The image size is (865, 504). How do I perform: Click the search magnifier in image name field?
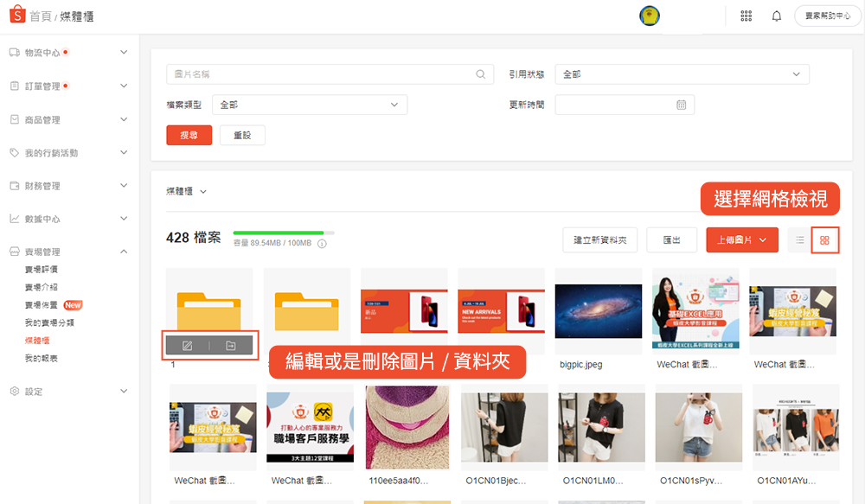tap(481, 74)
